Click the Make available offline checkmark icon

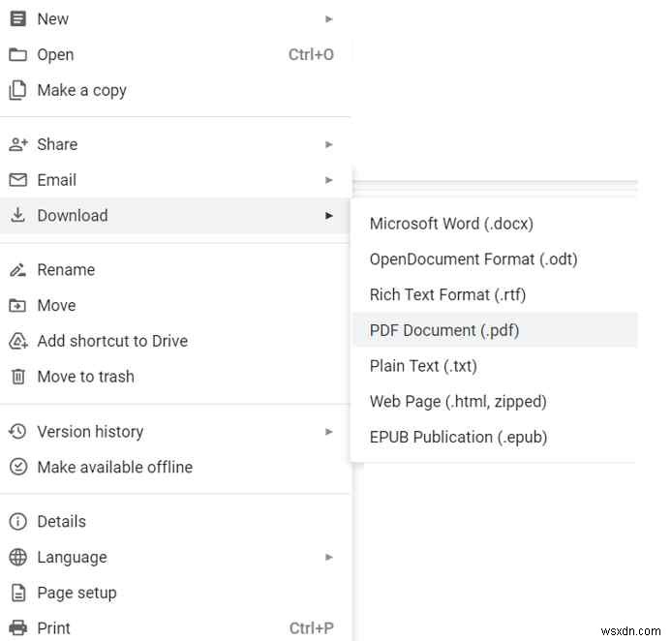click(18, 467)
